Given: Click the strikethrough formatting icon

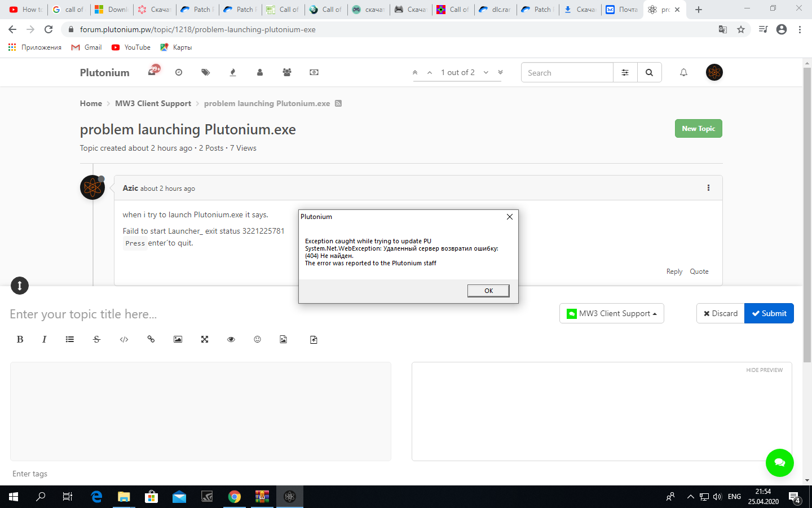Looking at the screenshot, I should tap(96, 339).
